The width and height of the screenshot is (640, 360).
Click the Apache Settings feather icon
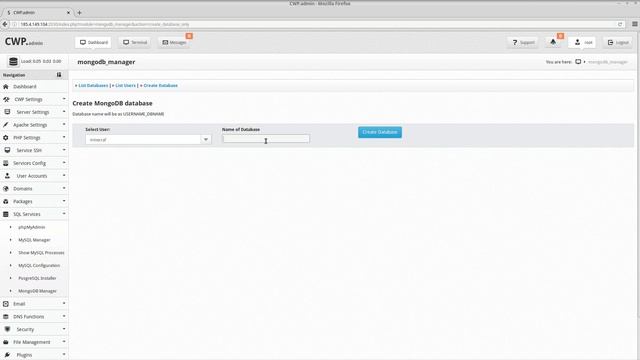[5, 125]
